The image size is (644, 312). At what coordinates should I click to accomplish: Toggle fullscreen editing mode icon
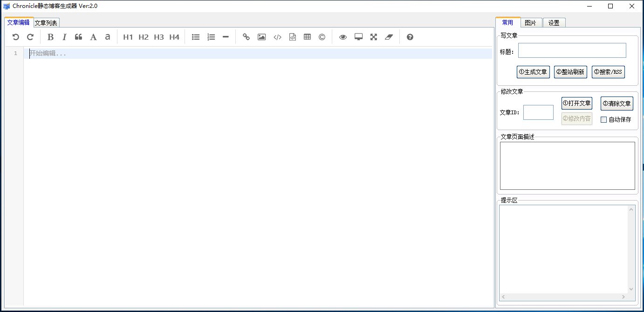point(374,37)
